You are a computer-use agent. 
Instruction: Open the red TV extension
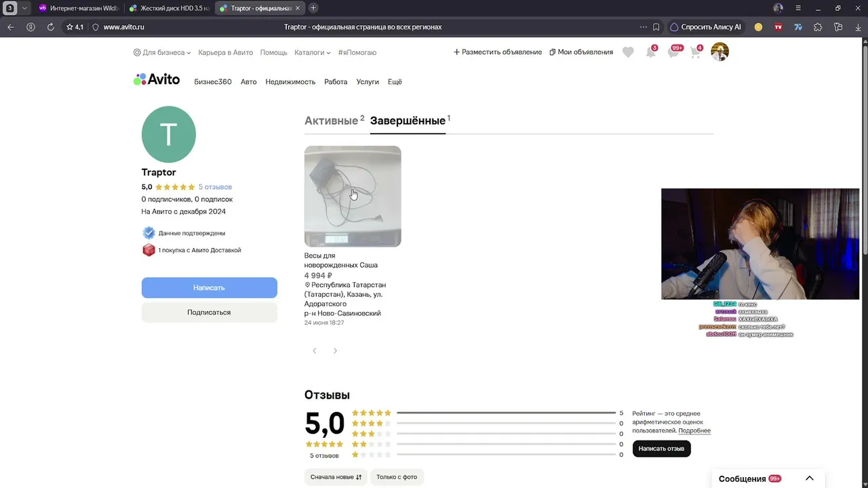tap(778, 27)
